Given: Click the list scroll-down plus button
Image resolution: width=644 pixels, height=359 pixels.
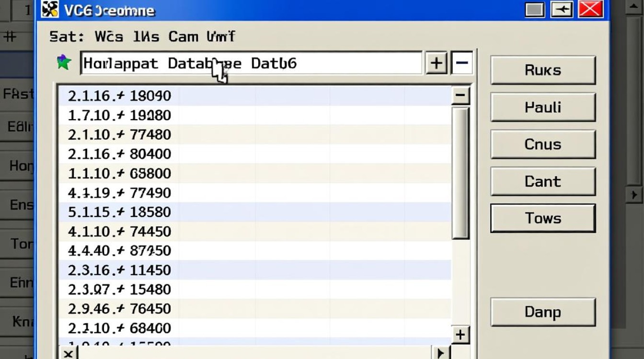Looking at the screenshot, I should [x=460, y=335].
